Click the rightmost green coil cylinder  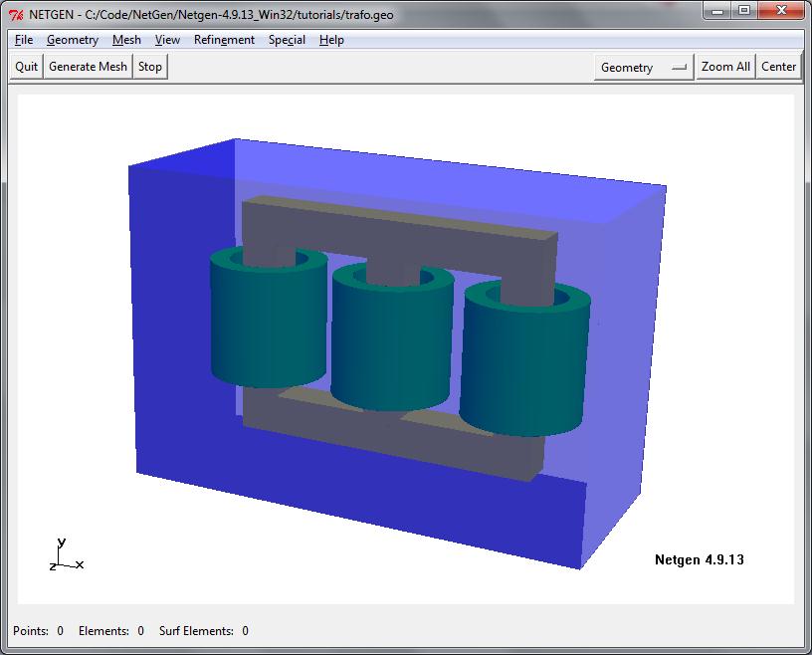coord(524,362)
